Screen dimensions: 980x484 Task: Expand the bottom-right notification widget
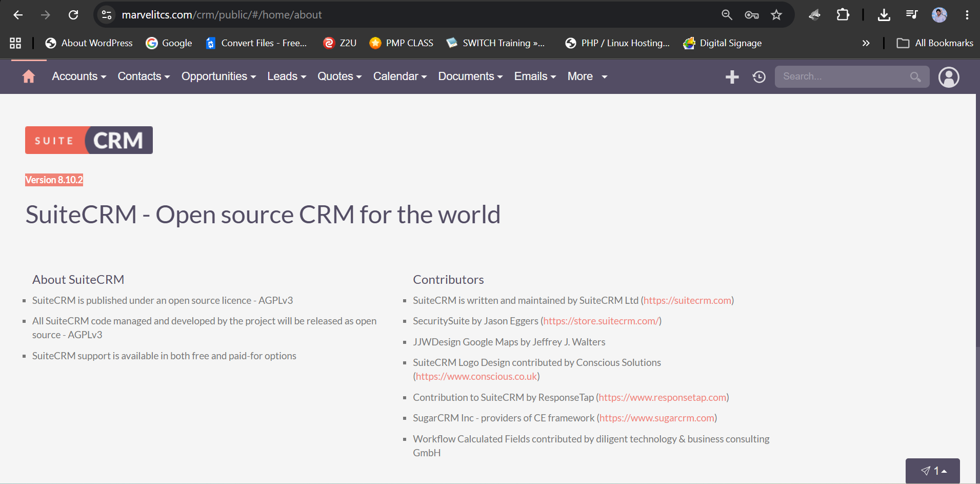[933, 471]
